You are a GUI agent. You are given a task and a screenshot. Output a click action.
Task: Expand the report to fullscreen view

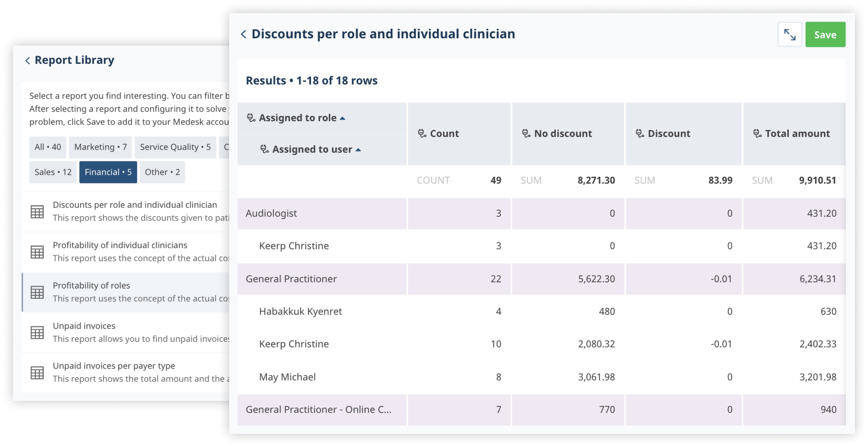click(790, 34)
